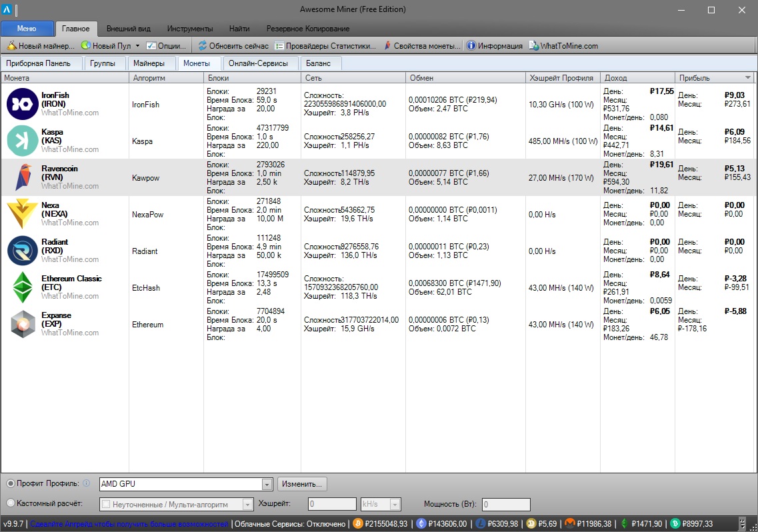
Task: Switch to the Инструменты ribbon tab
Action: (190, 29)
